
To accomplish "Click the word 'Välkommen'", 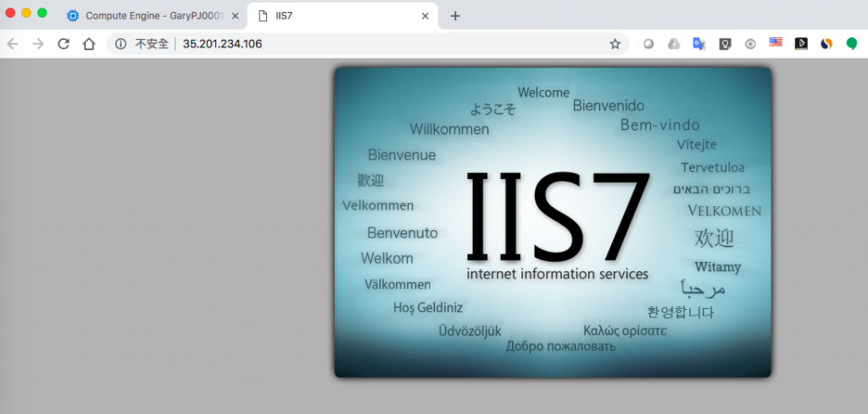I will pos(398,285).
